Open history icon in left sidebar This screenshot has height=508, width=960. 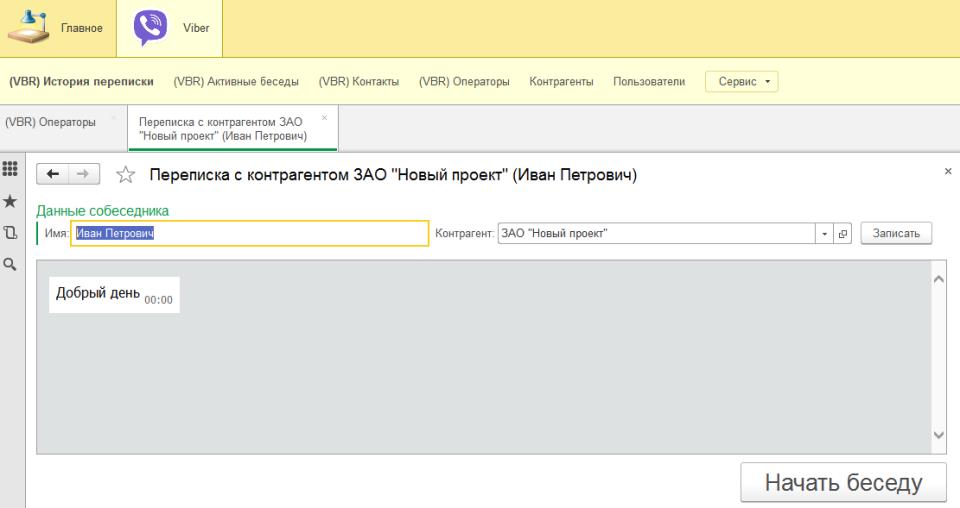point(11,233)
